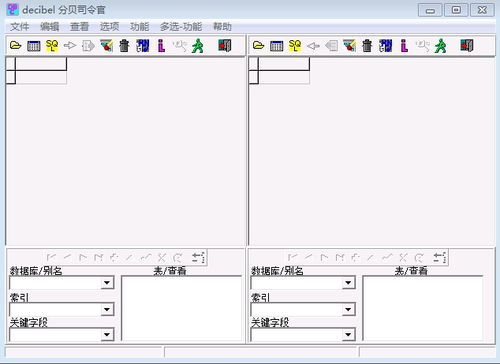Open the 帮助 menu
Image resolution: width=500 pixels, height=364 pixels.
222,26
